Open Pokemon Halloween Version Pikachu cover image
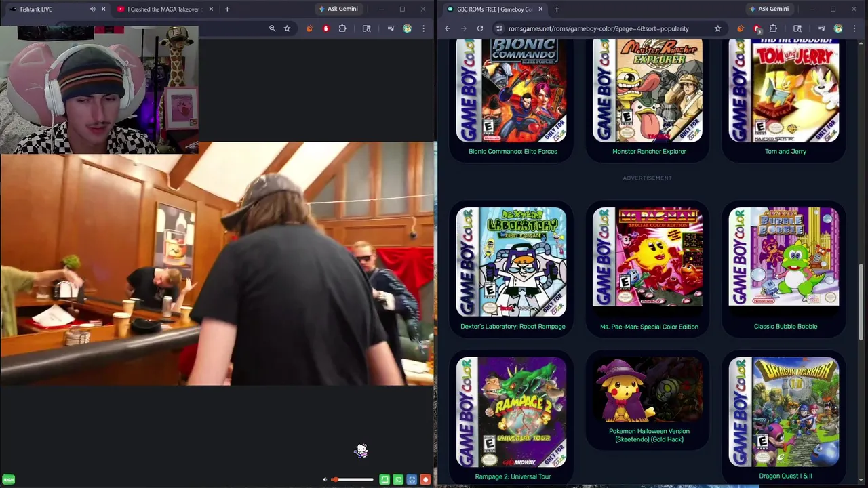Viewport: 868px width, 488px height. click(648, 390)
